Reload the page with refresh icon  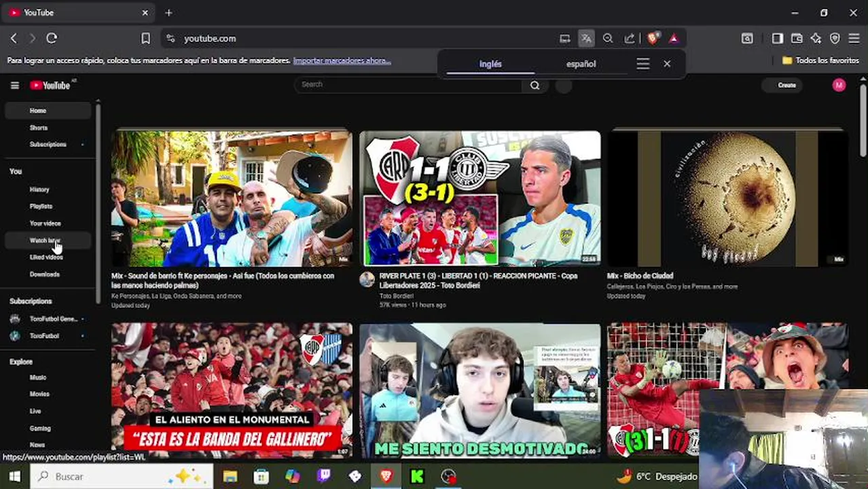[52, 39]
